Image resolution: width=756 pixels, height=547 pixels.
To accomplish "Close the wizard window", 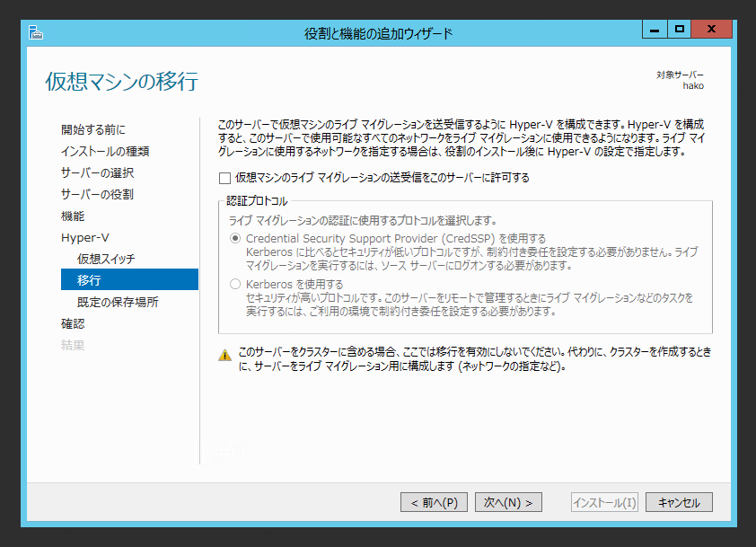I will click(x=712, y=30).
